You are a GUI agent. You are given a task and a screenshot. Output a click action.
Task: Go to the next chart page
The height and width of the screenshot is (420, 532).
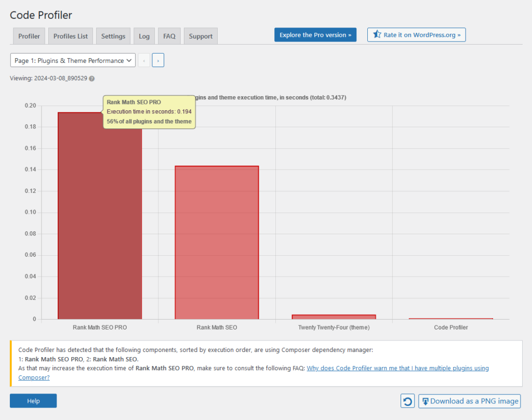click(x=158, y=60)
